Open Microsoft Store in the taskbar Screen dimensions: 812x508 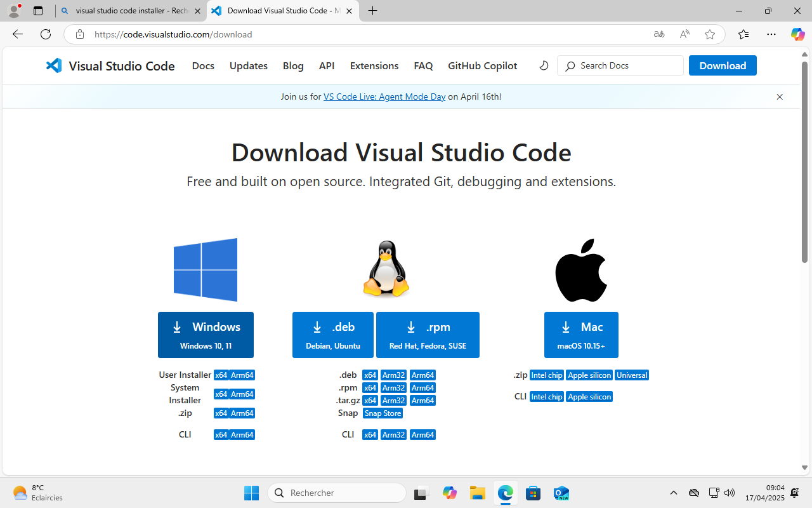click(534, 493)
